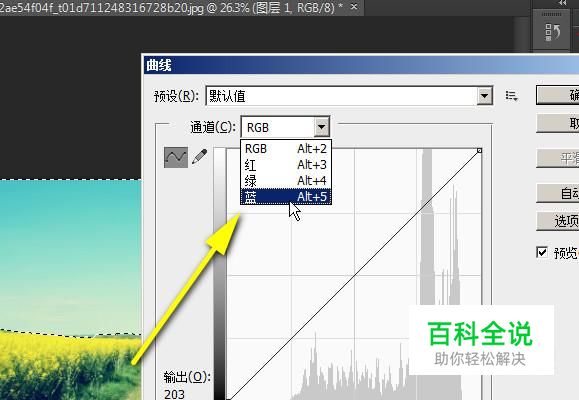Open the Preset dropdown arrow
This screenshot has height=400, width=579.
tap(484, 96)
